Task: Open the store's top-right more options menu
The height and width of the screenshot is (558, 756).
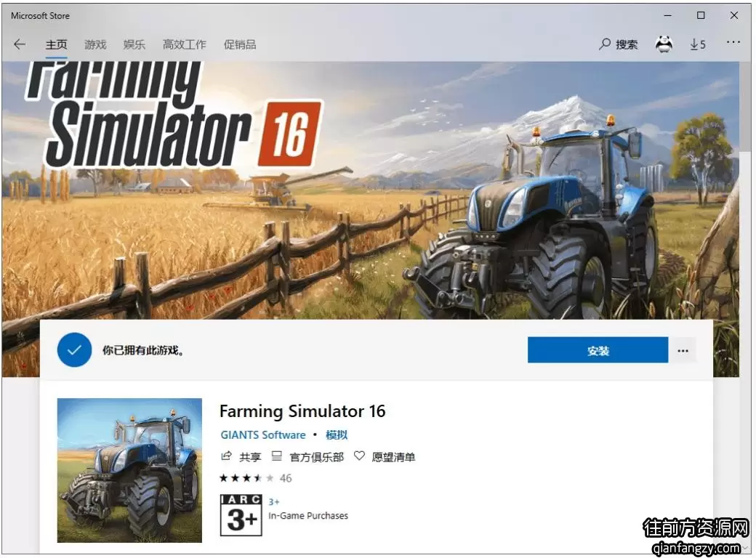Action: pyautogui.click(x=733, y=42)
